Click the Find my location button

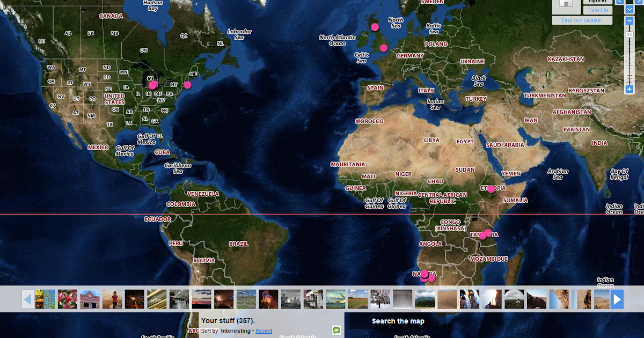[x=582, y=20]
